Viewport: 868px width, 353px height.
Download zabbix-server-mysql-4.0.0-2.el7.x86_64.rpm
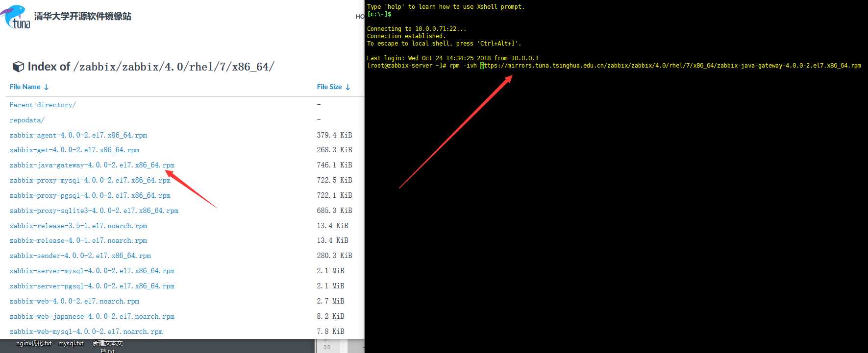[x=92, y=271]
